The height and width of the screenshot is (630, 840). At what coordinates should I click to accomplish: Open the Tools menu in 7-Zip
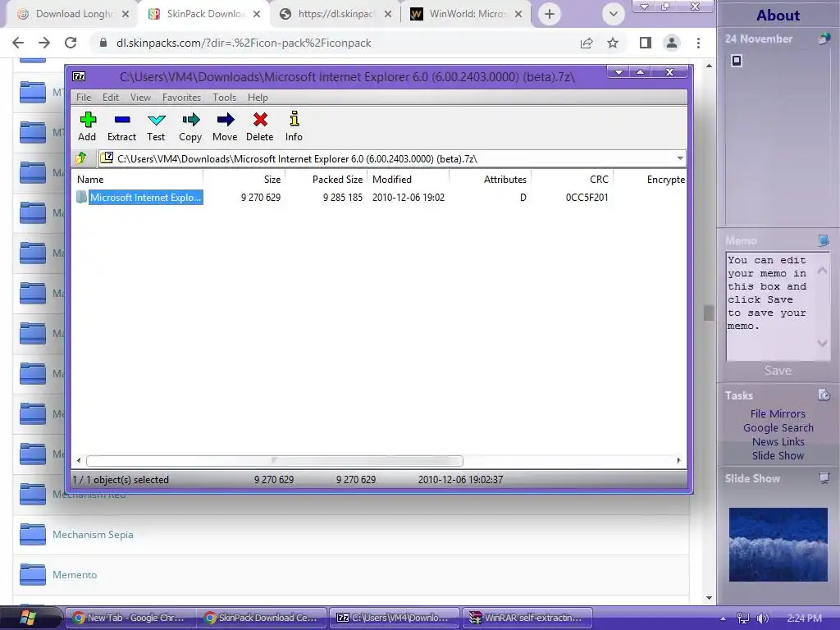pyautogui.click(x=224, y=98)
